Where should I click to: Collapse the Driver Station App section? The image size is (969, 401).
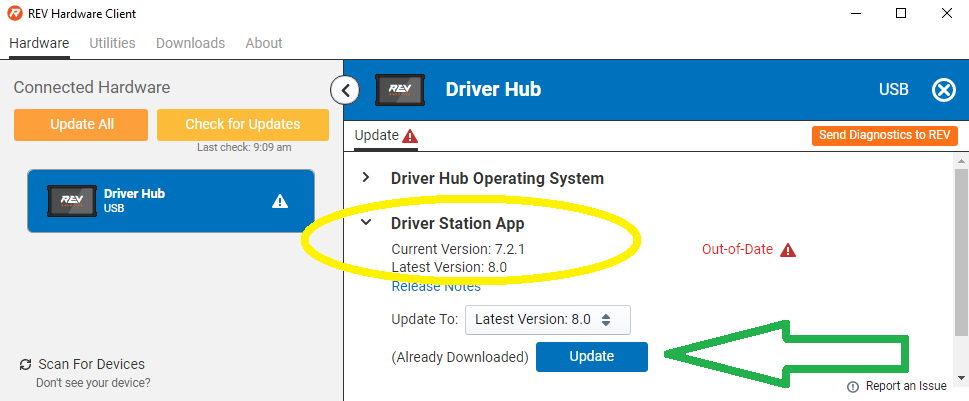pos(366,224)
